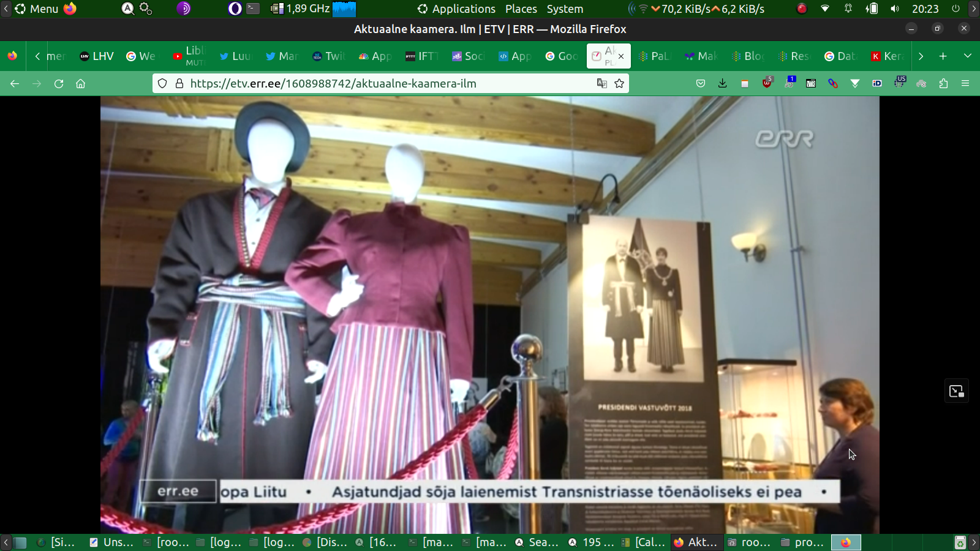
Task: Switch to the Dat tab
Action: (842, 56)
